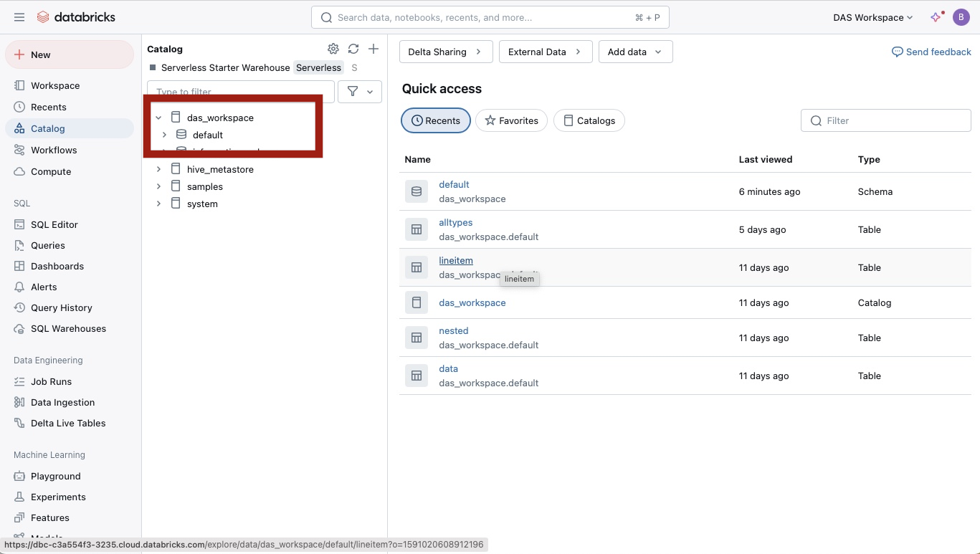This screenshot has height=554, width=980.
Task: Click the Name column header
Action: tap(418, 159)
